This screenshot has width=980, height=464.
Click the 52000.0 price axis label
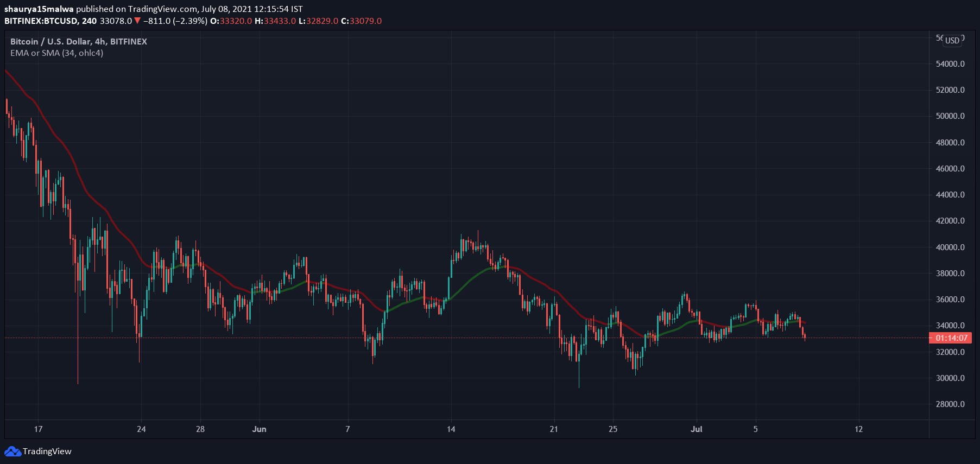coord(950,90)
